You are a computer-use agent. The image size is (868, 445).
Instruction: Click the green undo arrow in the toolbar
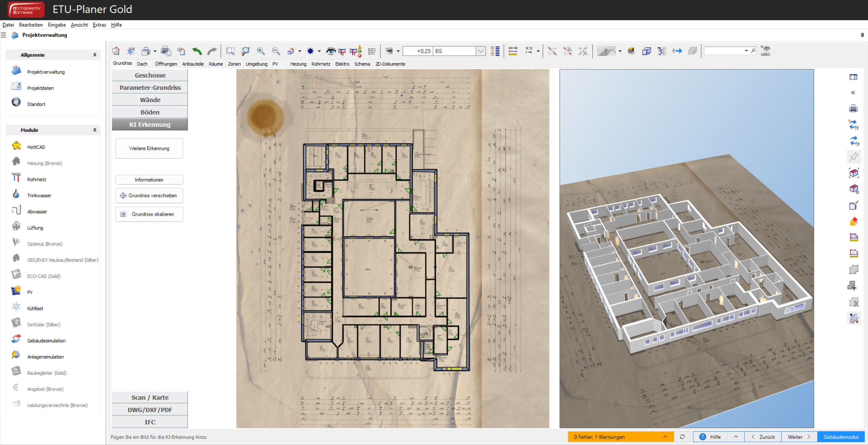pyautogui.click(x=197, y=51)
